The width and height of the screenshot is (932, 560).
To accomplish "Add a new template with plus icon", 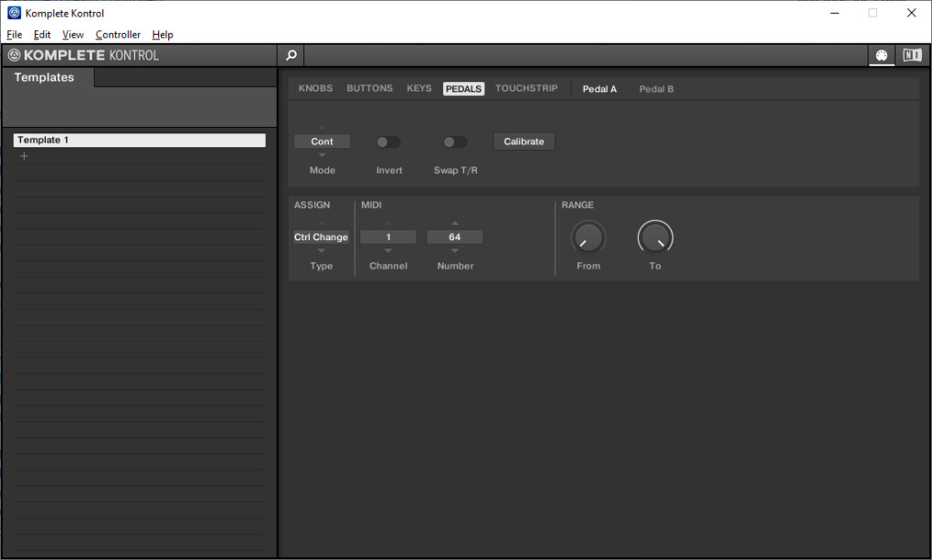I will coord(24,155).
